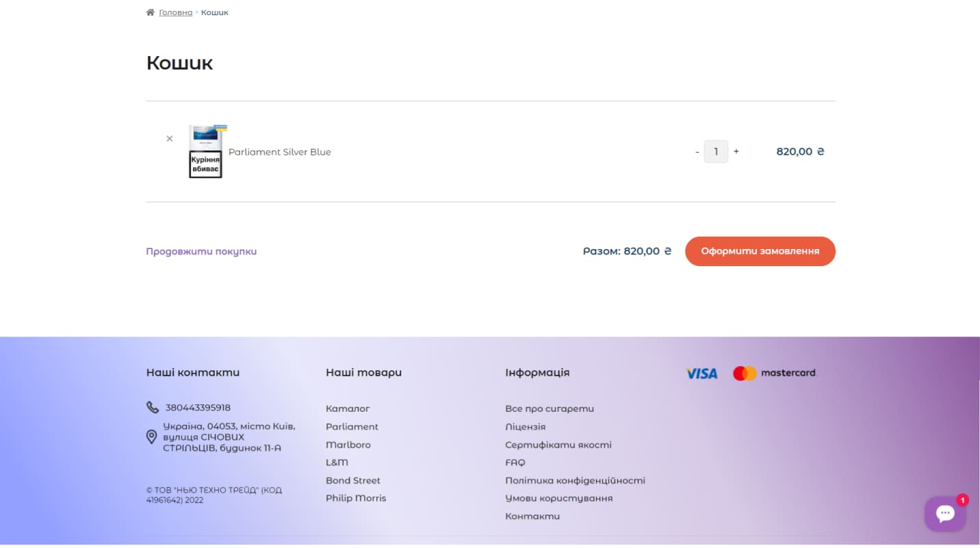Call the phone number 380443395918
The height and width of the screenshot is (548, 980).
pos(198,408)
